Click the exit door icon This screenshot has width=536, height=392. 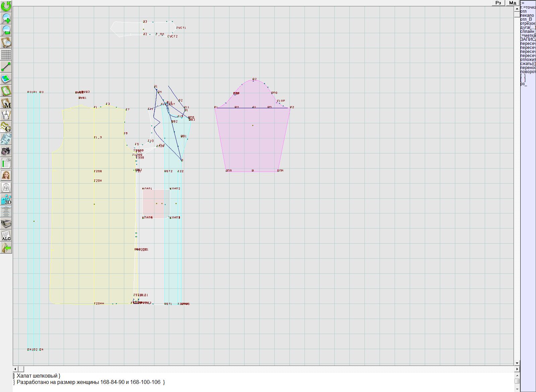(6, 248)
